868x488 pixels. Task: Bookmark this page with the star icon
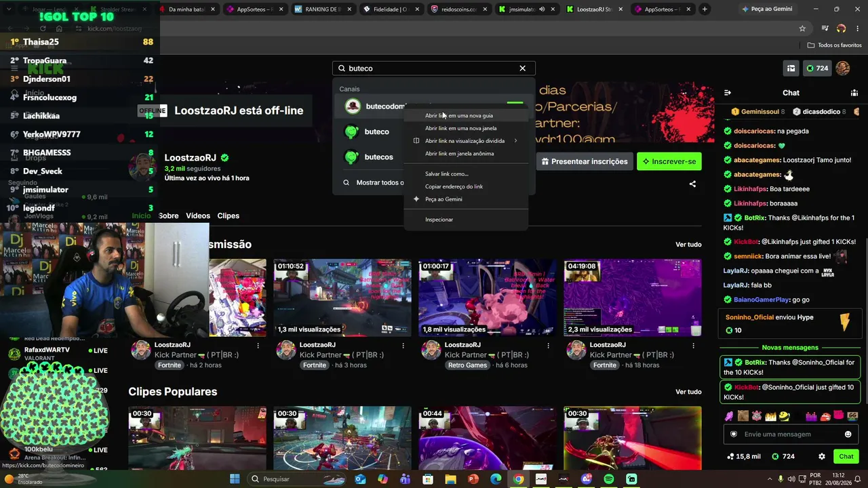click(x=802, y=28)
